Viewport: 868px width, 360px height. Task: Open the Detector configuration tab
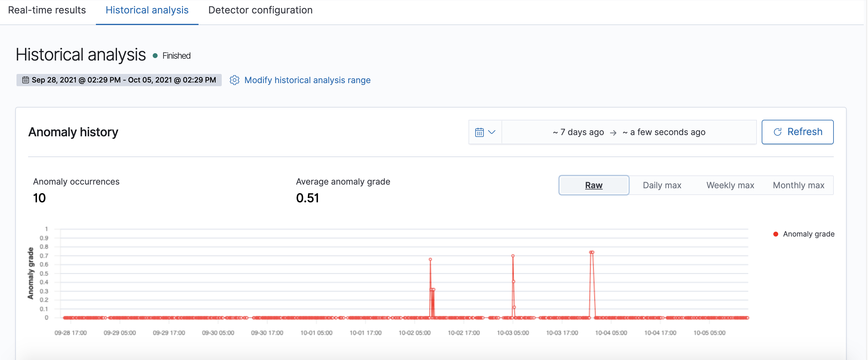click(260, 10)
